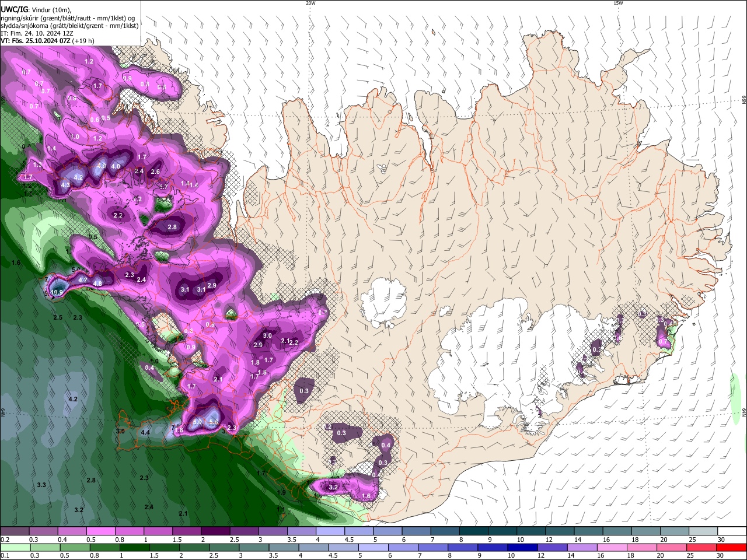This screenshot has width=747, height=560.
Task: Click the bright red rain swatch at 30
Action: click(732, 547)
